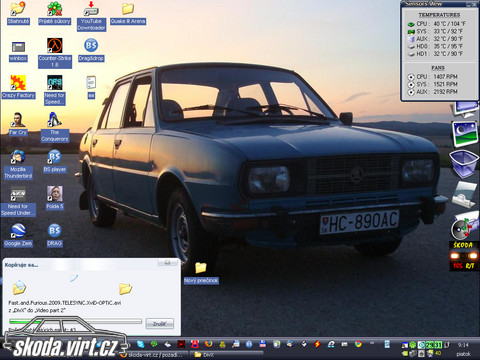Image resolution: width=480 pixels, height=360 pixels.
Task: Switch to the DivX folder taskbar button
Action: coord(227,355)
